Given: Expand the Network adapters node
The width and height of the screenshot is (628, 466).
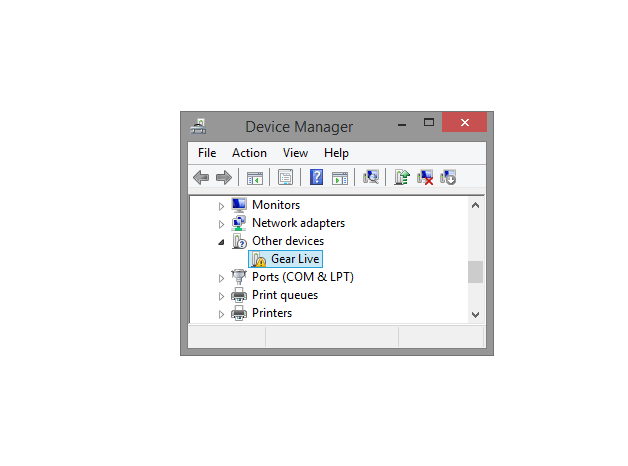Looking at the screenshot, I should tap(221, 224).
